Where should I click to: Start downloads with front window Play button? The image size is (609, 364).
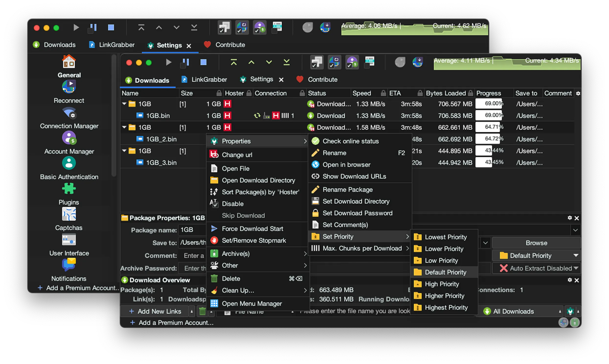click(x=168, y=62)
